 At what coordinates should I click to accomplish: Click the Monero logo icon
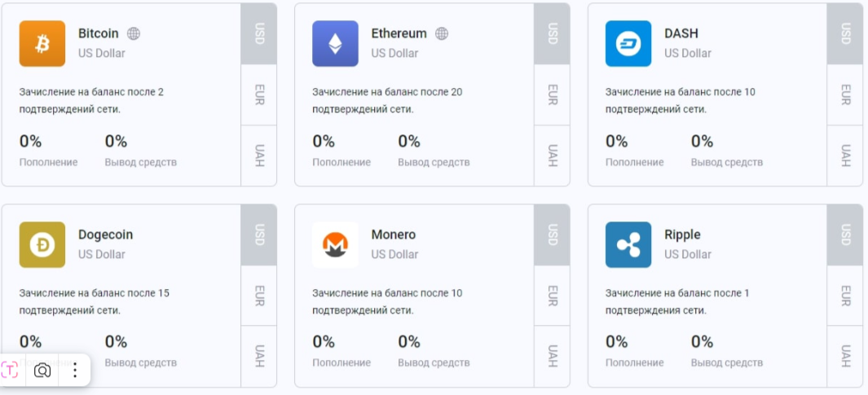tap(335, 244)
